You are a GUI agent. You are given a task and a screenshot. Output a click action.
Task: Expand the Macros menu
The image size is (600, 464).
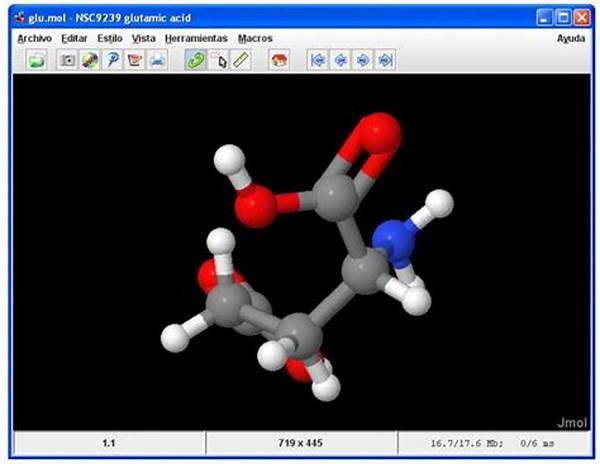[x=255, y=38]
